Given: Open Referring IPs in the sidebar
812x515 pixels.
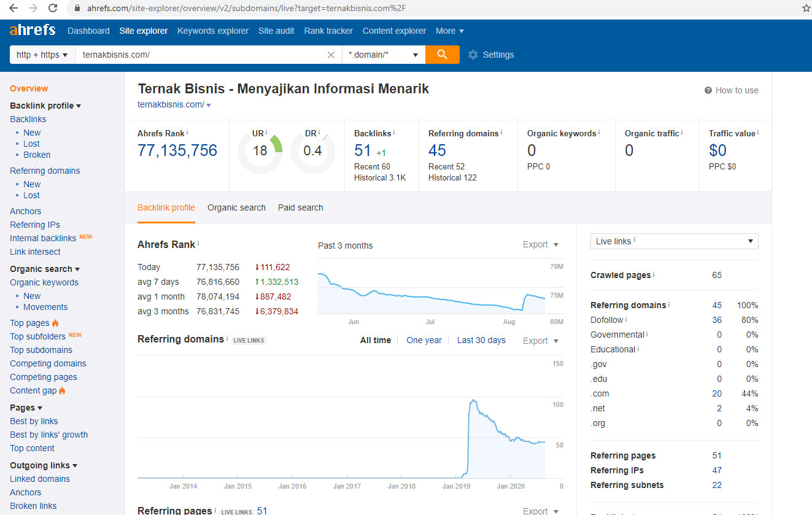Looking at the screenshot, I should (35, 225).
